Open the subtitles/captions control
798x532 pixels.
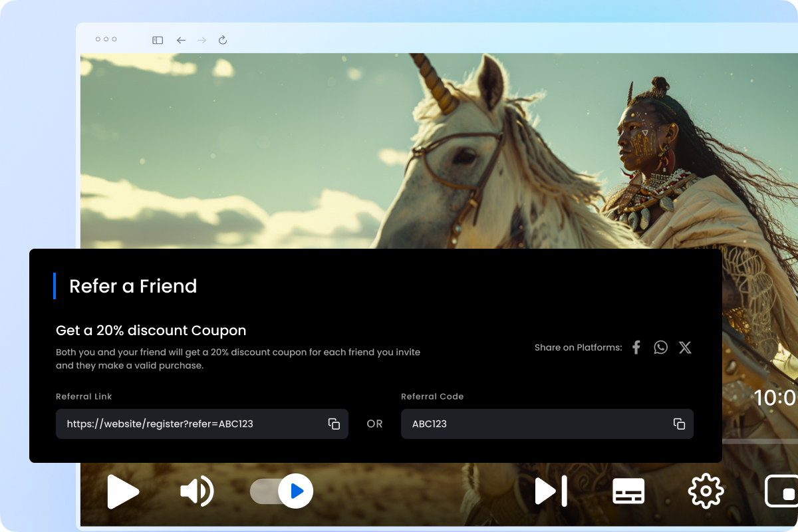(628, 491)
